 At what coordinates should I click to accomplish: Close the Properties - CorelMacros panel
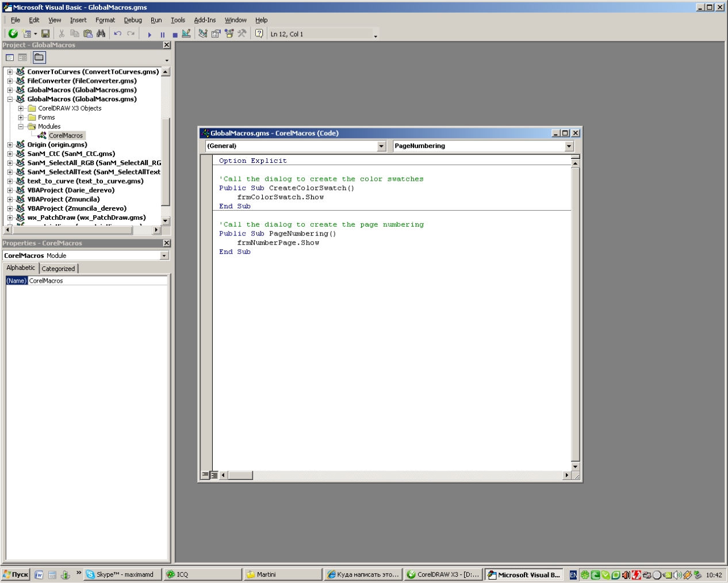pos(167,243)
